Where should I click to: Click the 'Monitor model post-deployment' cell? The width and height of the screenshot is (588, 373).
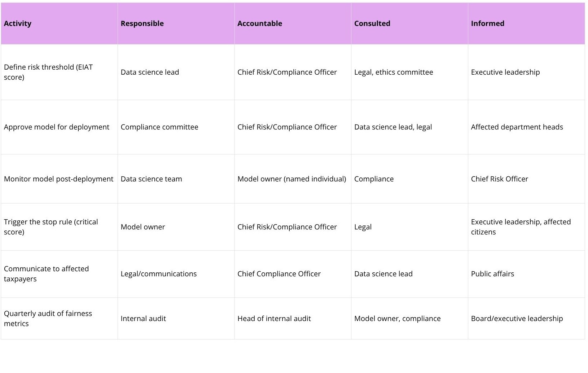click(59, 179)
